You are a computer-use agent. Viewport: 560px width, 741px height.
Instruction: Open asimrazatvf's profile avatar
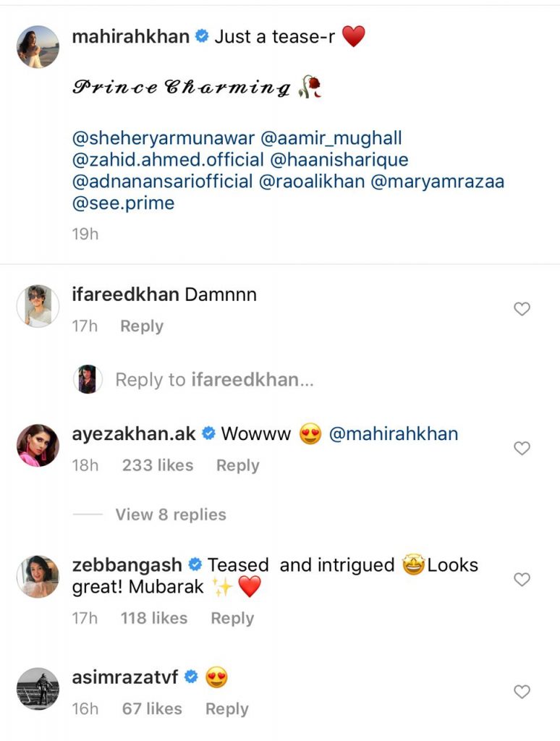[x=38, y=689]
